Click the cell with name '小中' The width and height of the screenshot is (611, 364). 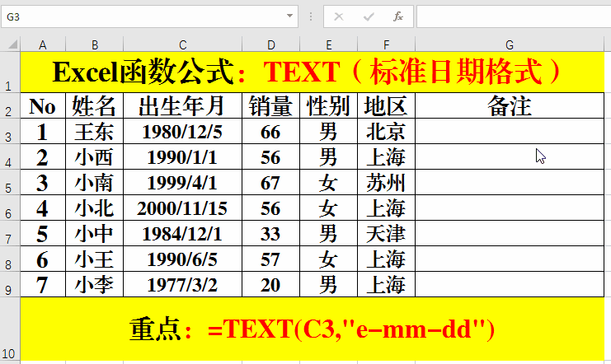tap(94, 233)
